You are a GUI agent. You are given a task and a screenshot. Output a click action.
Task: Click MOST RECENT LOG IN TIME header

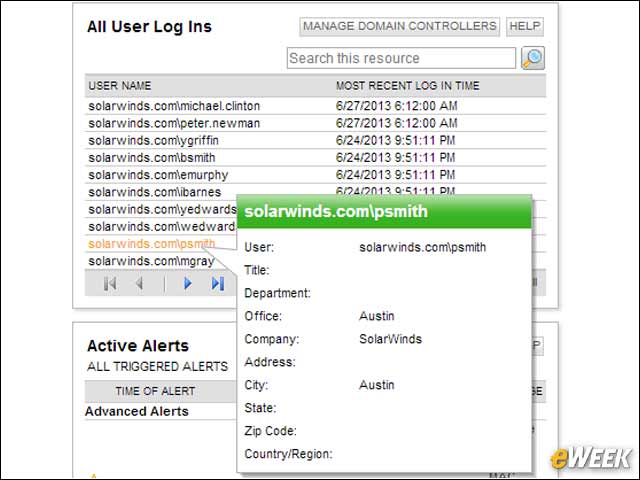pyautogui.click(x=408, y=86)
